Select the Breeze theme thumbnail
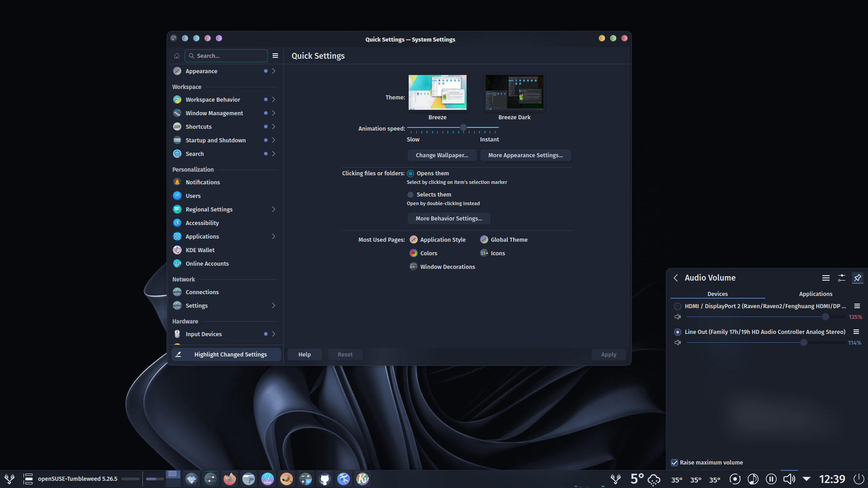The width and height of the screenshot is (868, 488). (437, 92)
